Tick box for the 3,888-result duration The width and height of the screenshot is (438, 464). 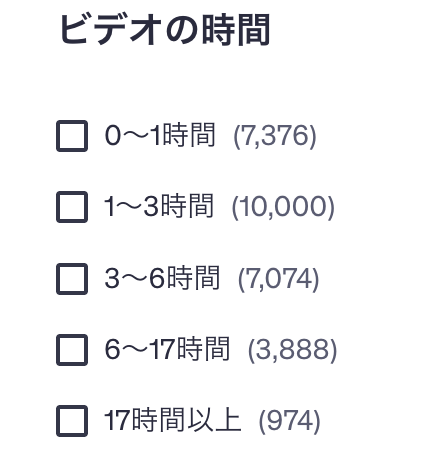click(72, 350)
